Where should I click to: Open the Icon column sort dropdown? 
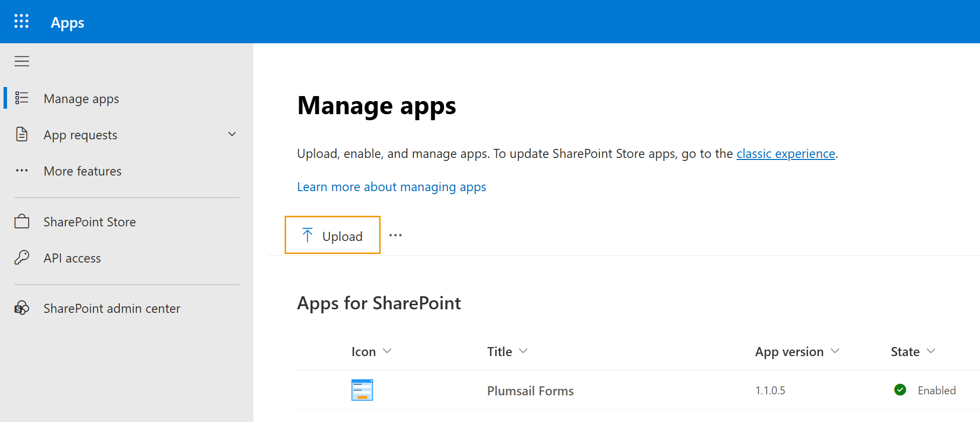pos(387,351)
